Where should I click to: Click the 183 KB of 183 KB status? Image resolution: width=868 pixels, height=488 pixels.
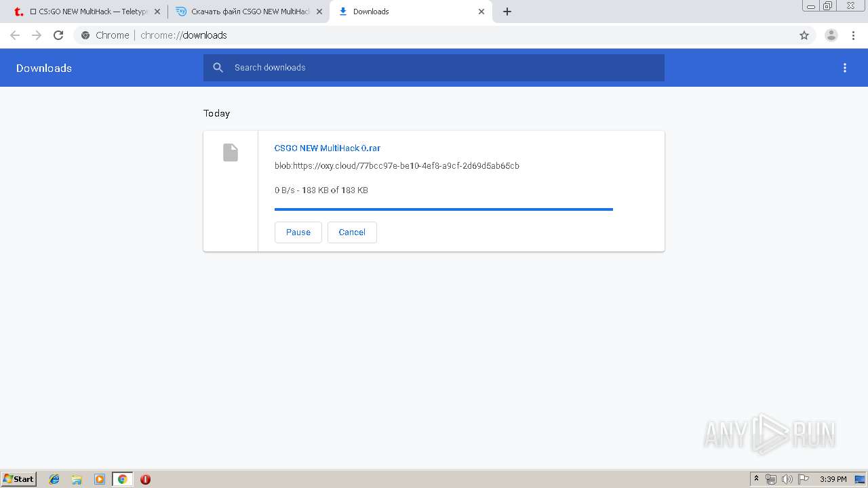(321, 190)
